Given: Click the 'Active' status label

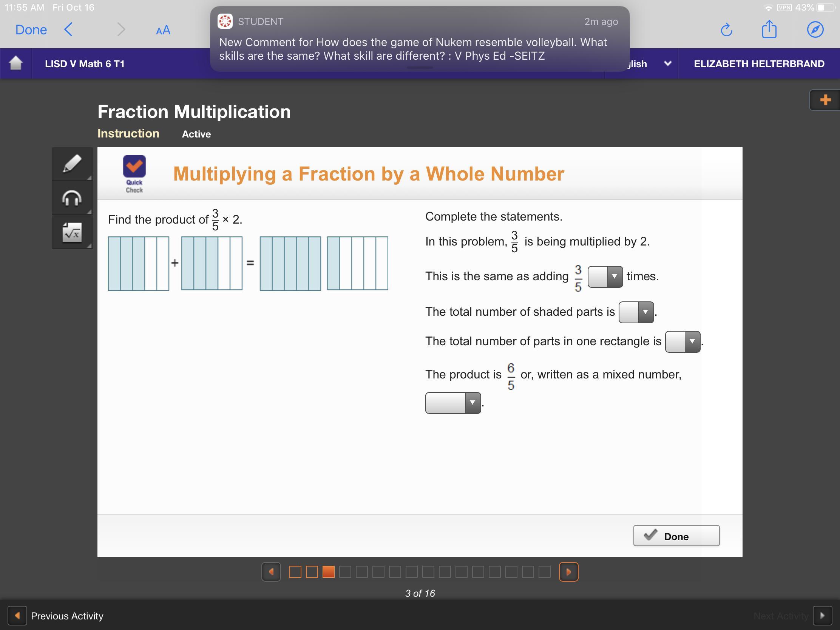Looking at the screenshot, I should (x=196, y=134).
